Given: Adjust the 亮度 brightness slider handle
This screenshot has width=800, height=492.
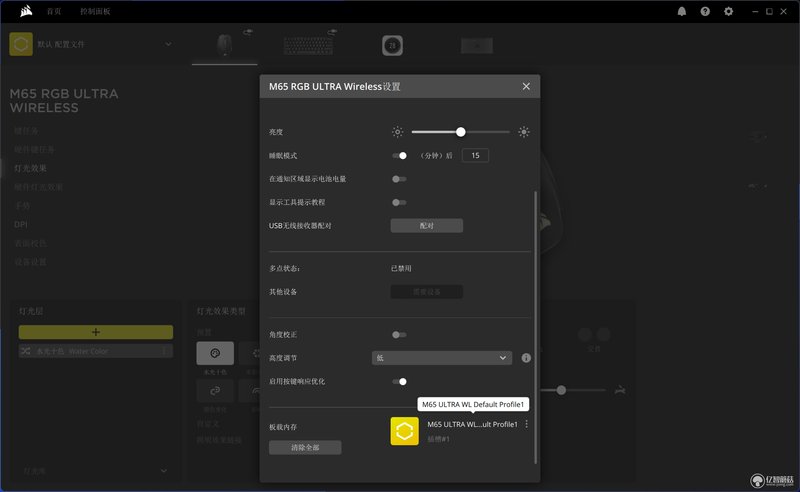Looking at the screenshot, I should coord(461,132).
